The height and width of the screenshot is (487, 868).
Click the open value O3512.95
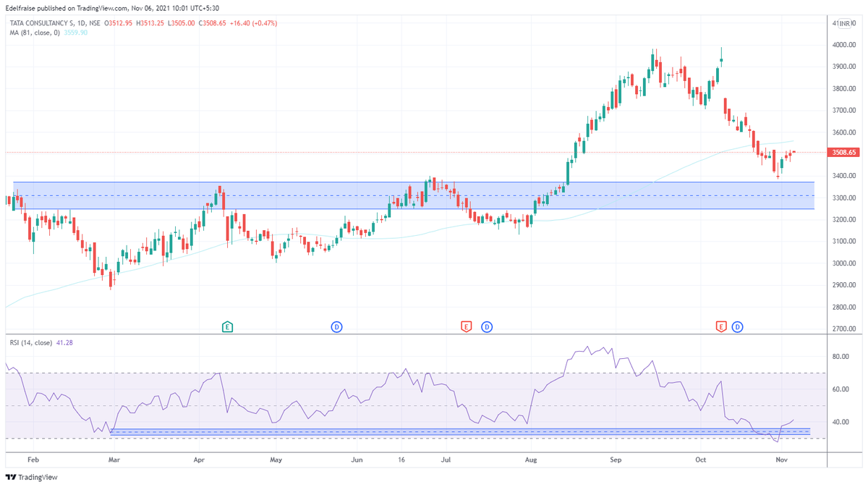click(x=119, y=23)
